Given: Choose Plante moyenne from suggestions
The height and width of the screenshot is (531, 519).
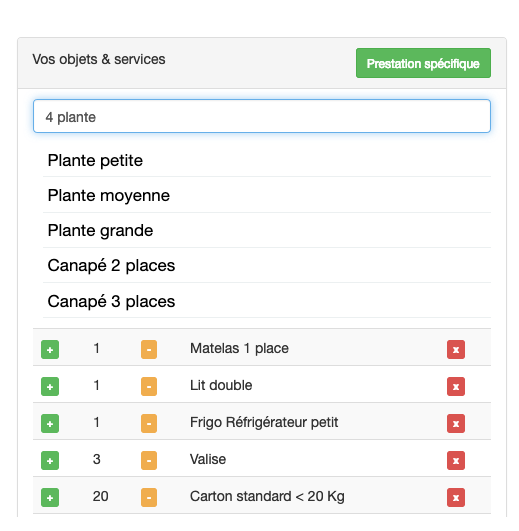Looking at the screenshot, I should 267,195.
